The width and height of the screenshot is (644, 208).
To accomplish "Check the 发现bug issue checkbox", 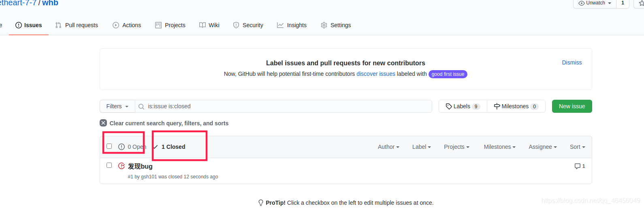I will pyautogui.click(x=109, y=165).
